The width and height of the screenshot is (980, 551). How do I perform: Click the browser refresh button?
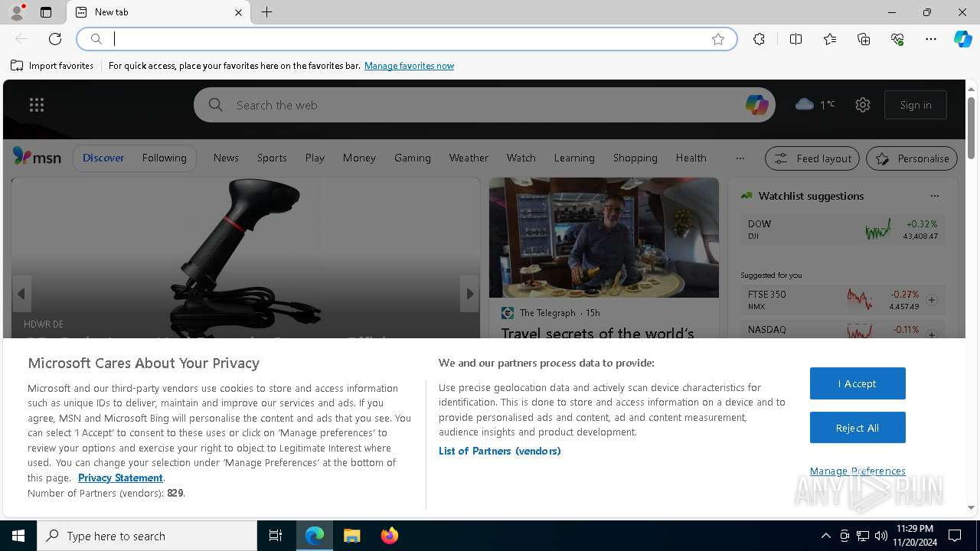[55, 39]
